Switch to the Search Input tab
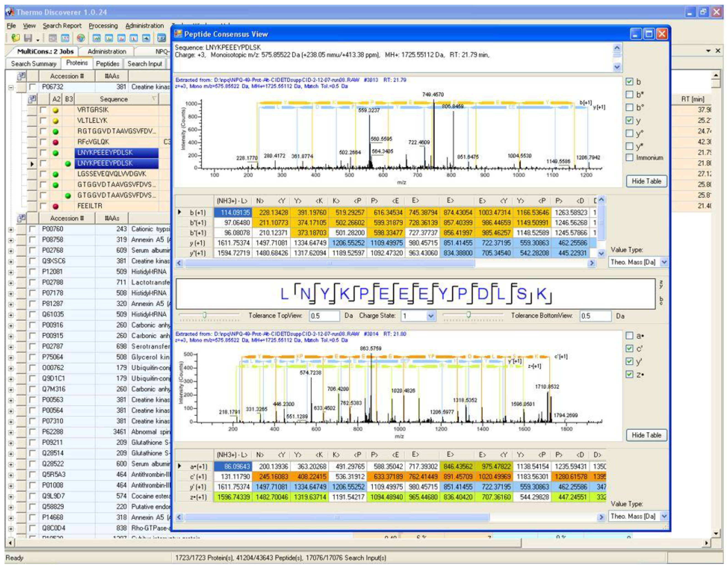 145,63
